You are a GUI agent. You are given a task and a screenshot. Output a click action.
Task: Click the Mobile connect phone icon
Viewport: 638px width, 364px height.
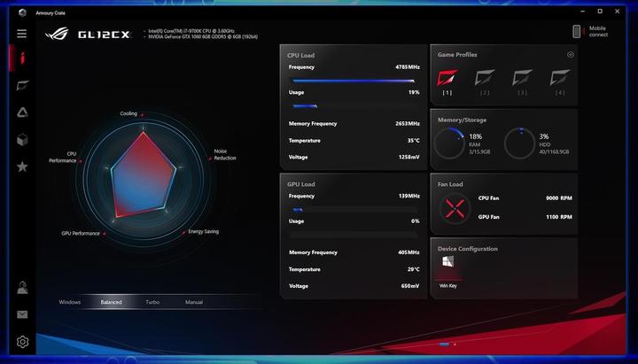(577, 31)
